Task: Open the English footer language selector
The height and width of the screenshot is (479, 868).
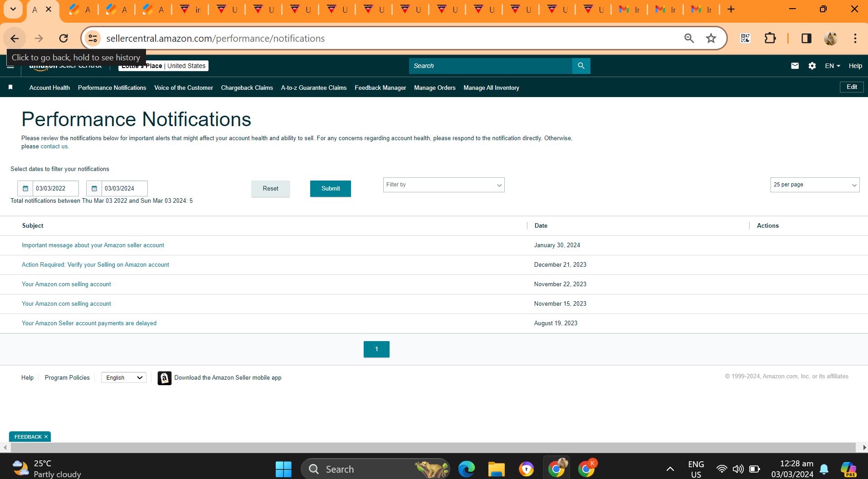Action: (x=123, y=377)
